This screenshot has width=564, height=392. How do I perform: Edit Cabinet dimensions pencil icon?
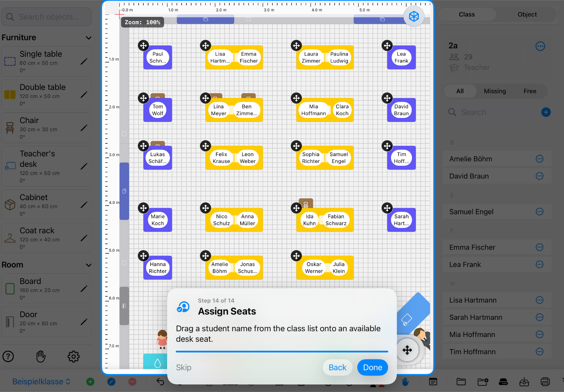coord(84,205)
